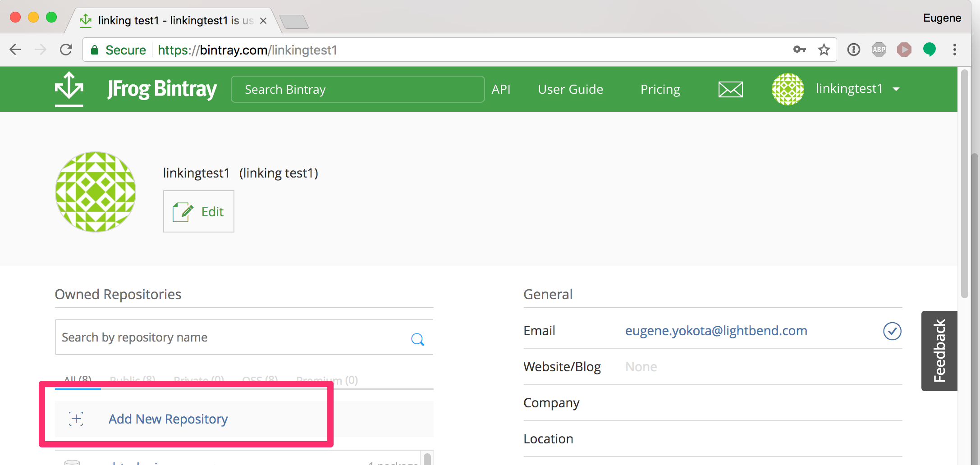Click Add New Repository link
This screenshot has width=980, height=465.
[x=168, y=419]
